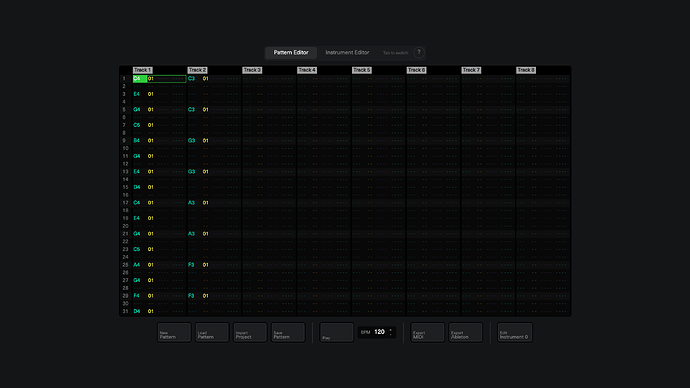Select the Track 5 header
Viewport: 690px width, 388px height.
pos(362,70)
